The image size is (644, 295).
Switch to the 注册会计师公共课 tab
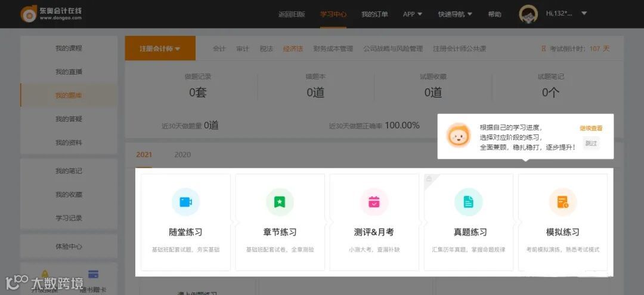[460, 48]
